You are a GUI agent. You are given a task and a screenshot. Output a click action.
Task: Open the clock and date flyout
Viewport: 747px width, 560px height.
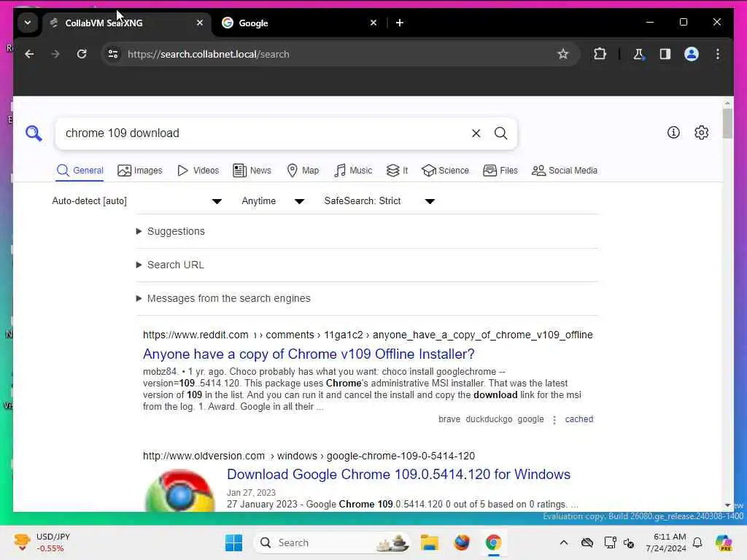click(x=665, y=542)
